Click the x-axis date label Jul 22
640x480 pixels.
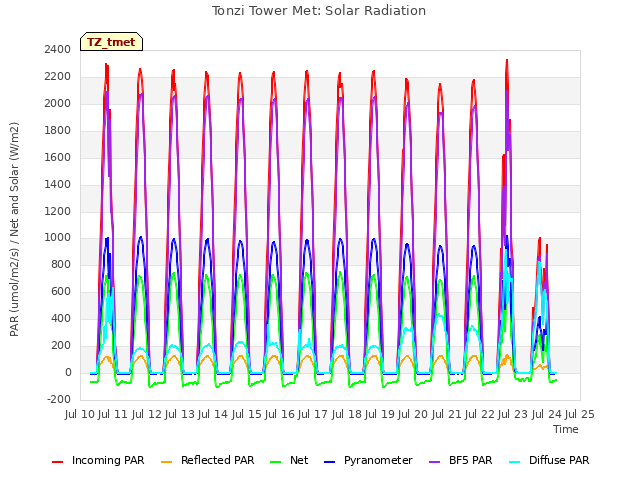tap(480, 414)
